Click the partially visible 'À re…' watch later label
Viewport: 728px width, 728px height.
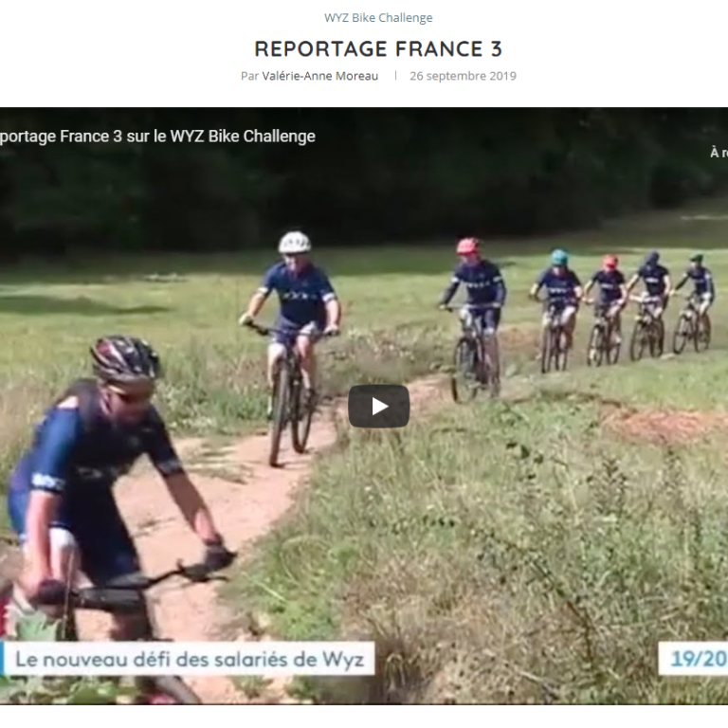(x=719, y=153)
